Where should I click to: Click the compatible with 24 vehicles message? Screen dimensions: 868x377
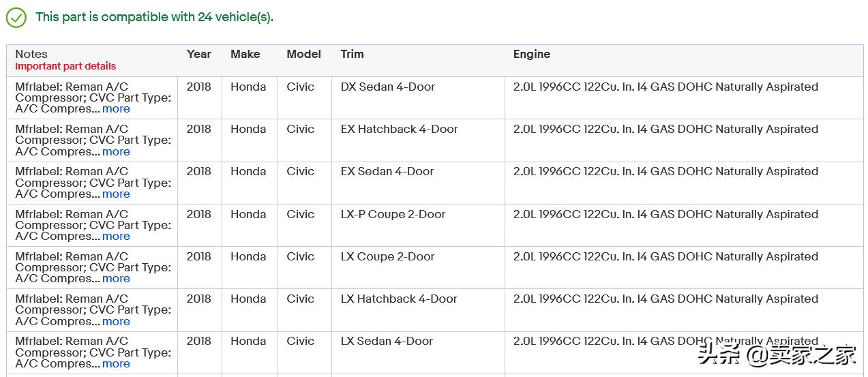(x=154, y=17)
